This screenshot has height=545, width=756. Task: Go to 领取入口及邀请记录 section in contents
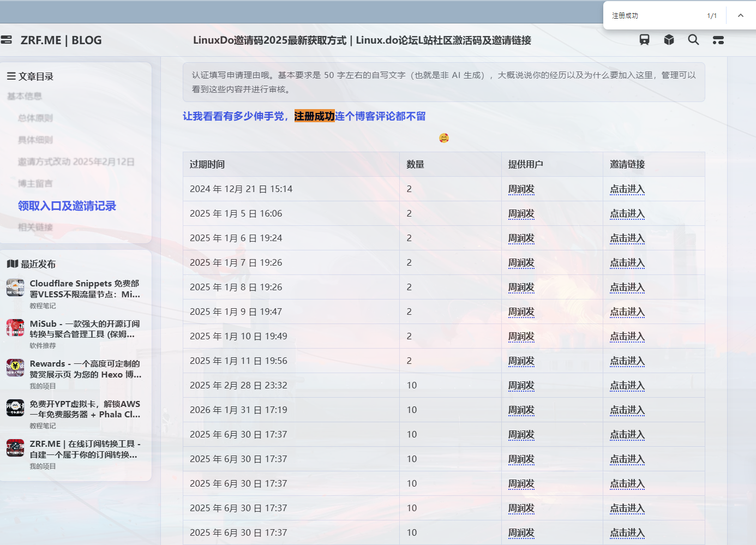[x=67, y=206]
